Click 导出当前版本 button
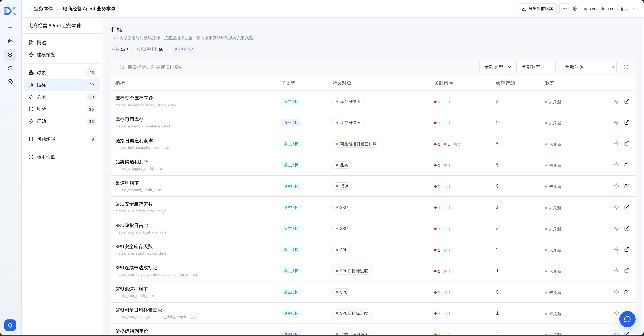The width and height of the screenshot is (644, 336). [537, 9]
